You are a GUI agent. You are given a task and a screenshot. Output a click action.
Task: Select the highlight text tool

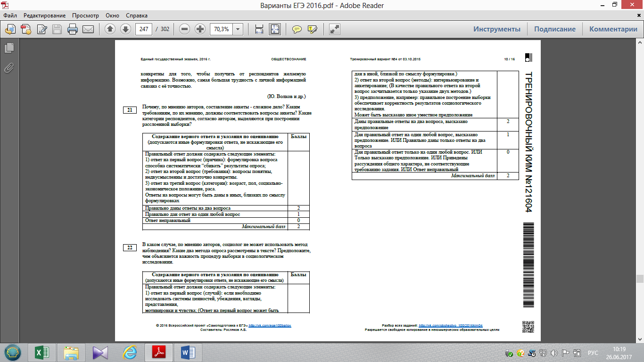pyautogui.click(x=312, y=29)
